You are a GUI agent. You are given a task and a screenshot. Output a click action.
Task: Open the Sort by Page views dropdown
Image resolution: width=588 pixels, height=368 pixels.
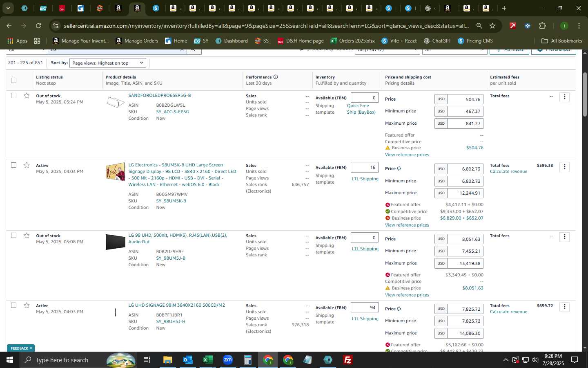[x=108, y=63]
